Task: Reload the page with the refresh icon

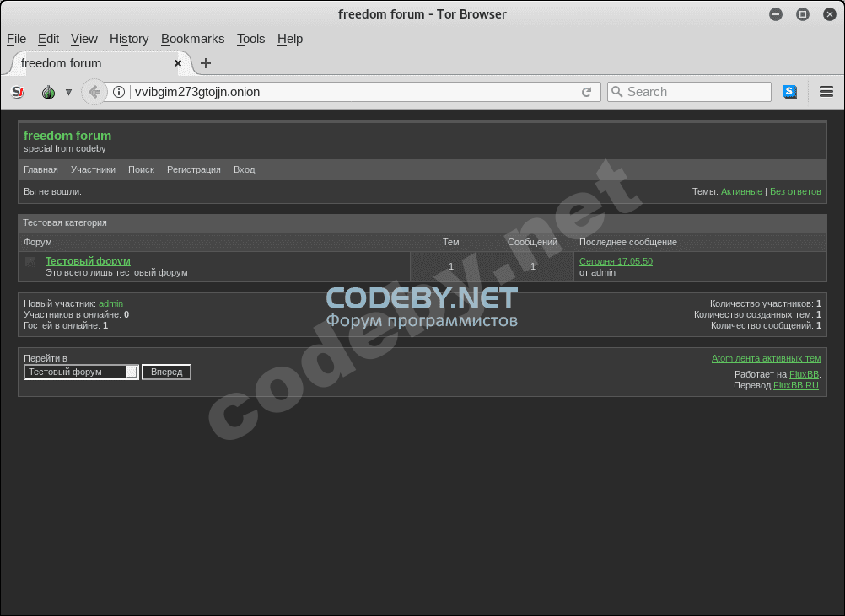Action: tap(587, 92)
